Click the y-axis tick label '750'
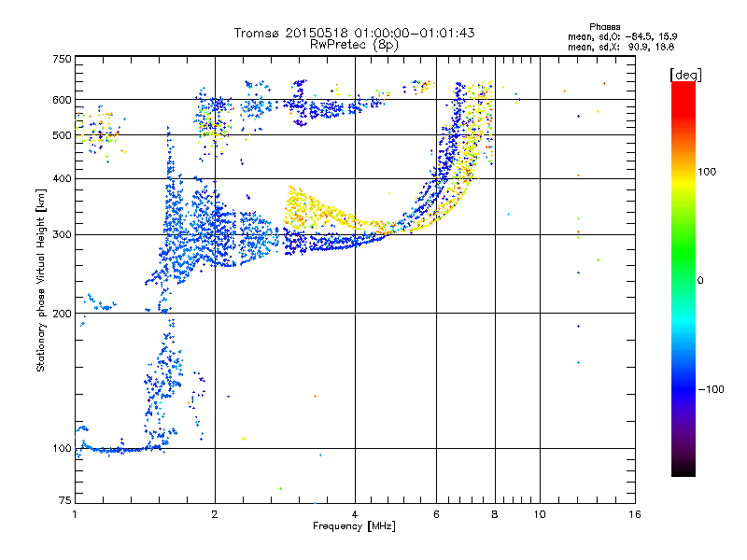Image resolution: width=747 pixels, height=560 pixels. 62,59
